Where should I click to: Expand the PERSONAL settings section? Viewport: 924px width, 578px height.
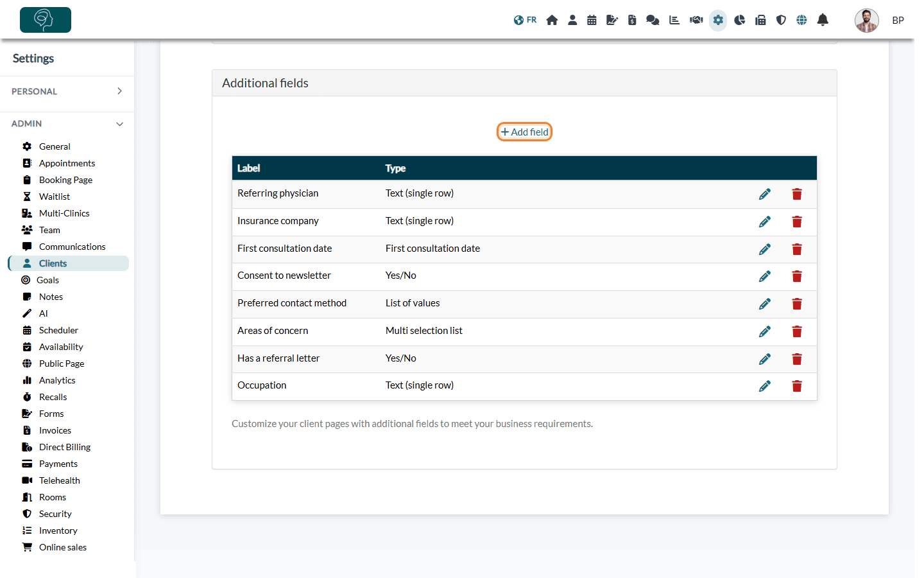67,91
